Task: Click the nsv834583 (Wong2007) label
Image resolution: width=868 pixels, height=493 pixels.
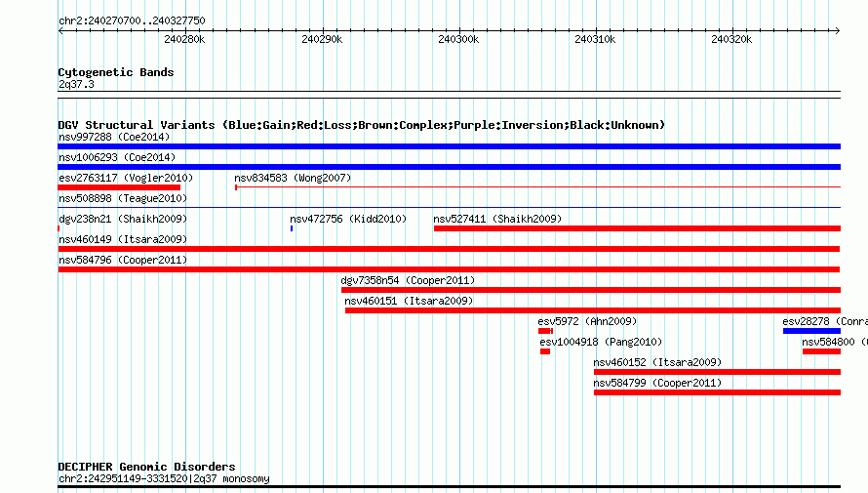Action: click(293, 178)
